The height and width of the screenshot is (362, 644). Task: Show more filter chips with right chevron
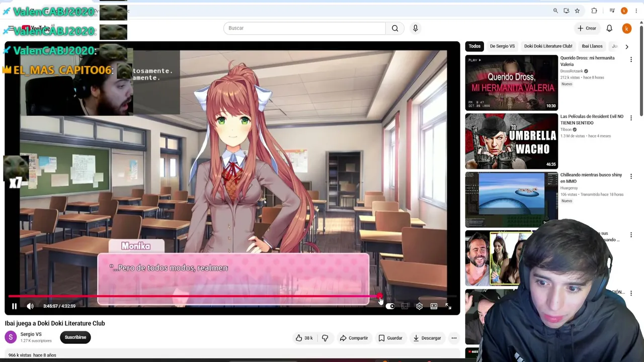coord(626,46)
